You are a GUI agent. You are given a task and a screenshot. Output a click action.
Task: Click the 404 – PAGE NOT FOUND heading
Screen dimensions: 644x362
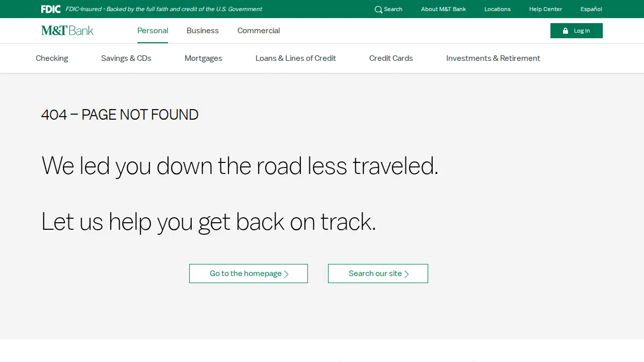[x=120, y=115]
